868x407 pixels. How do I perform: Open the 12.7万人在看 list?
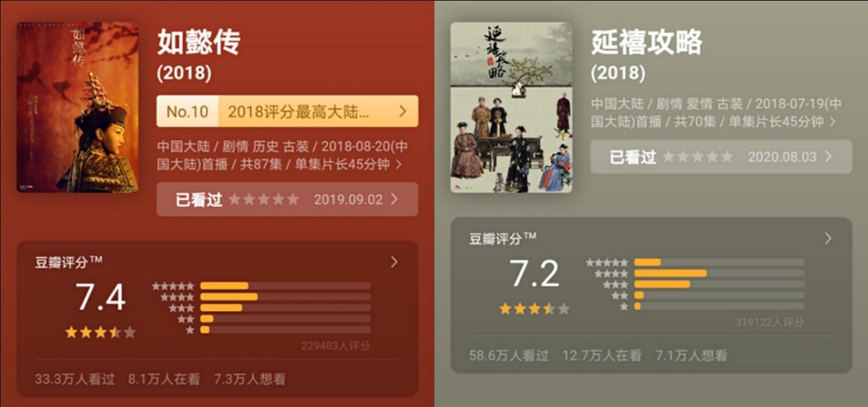point(602,356)
